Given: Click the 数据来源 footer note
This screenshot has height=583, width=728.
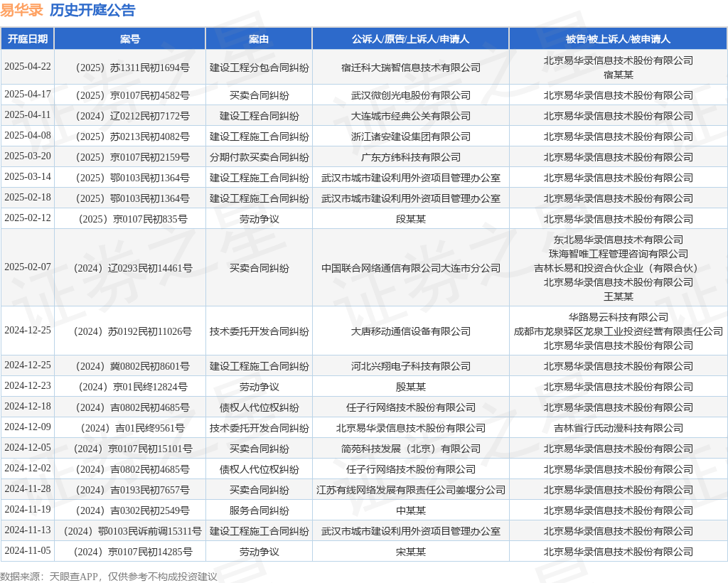Looking at the screenshot, I should (x=109, y=577).
